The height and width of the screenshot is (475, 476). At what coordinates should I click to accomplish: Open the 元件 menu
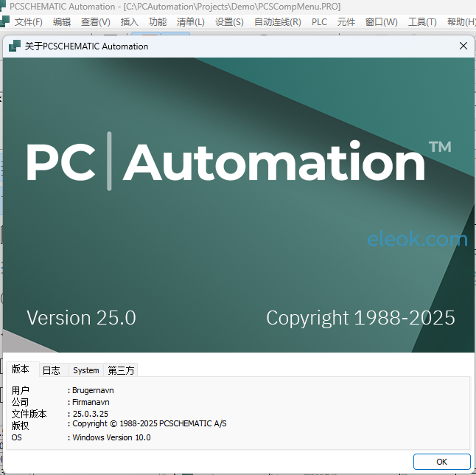(x=346, y=22)
